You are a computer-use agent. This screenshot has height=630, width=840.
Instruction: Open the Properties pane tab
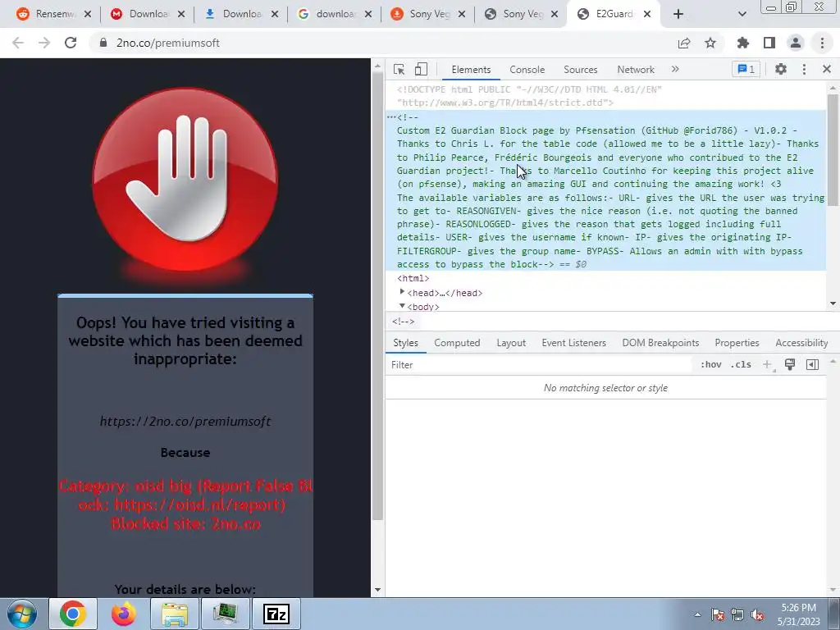point(737,343)
